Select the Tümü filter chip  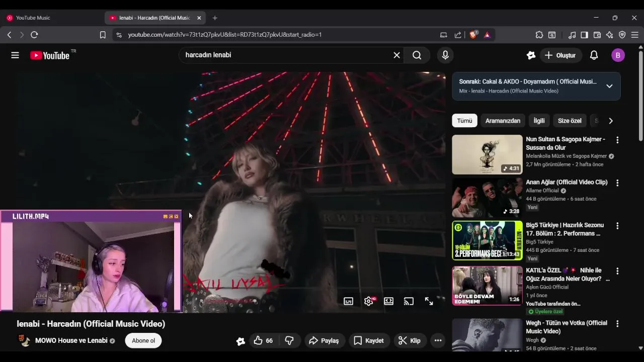(464, 121)
